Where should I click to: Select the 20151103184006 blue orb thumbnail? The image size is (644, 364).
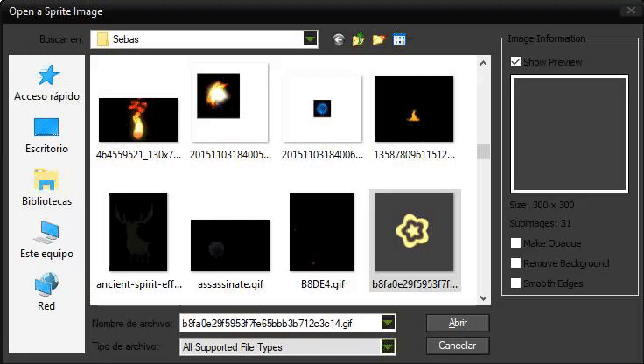coord(322,108)
